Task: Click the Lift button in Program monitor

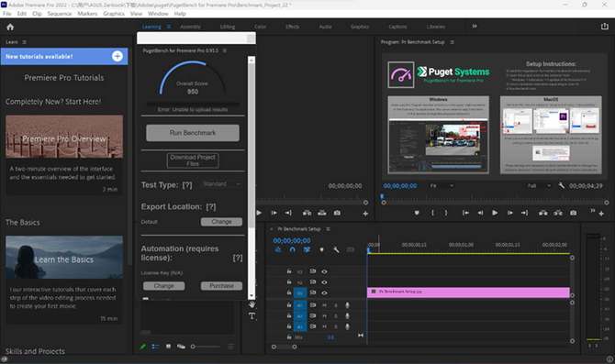Action: point(542,213)
